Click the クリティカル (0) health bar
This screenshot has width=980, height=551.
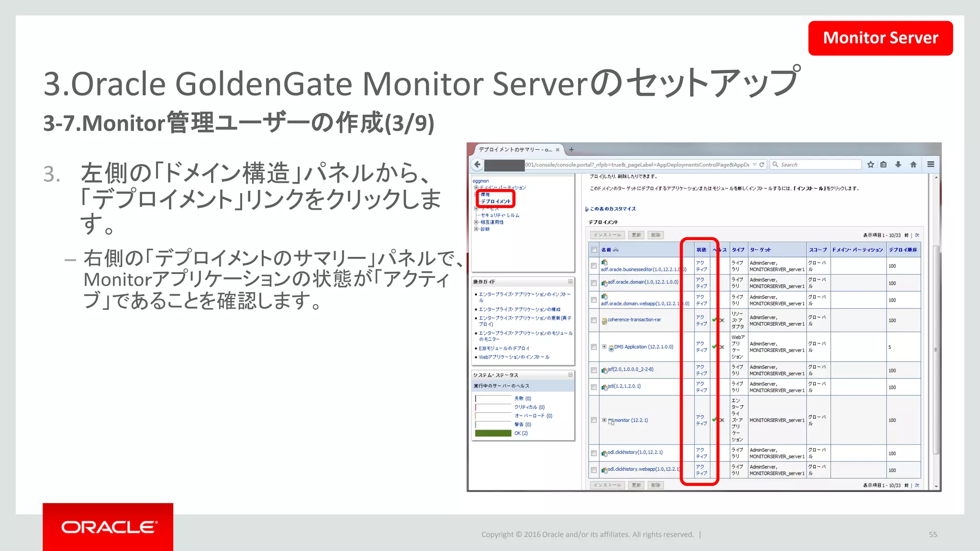tap(493, 407)
